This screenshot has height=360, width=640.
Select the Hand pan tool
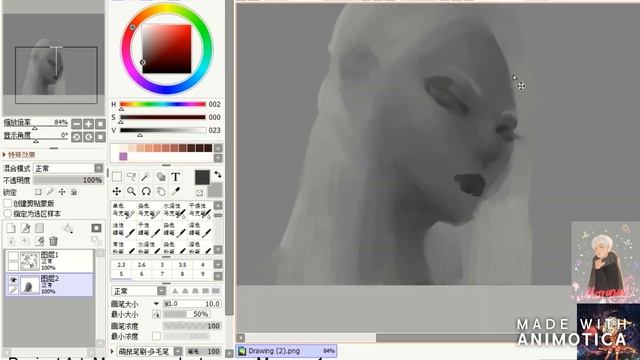point(161,191)
